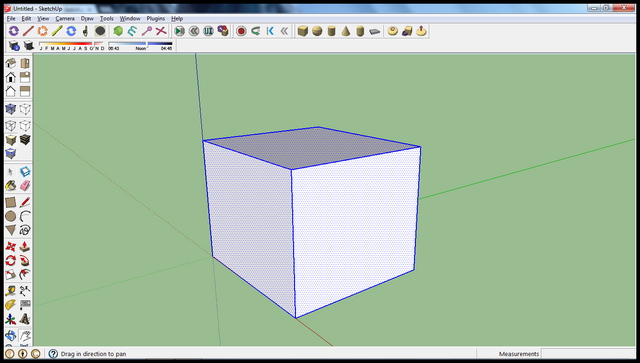Screen dimensions: 640x363
Task: Click the gray rewind icon in top toolbar
Action: click(194, 31)
